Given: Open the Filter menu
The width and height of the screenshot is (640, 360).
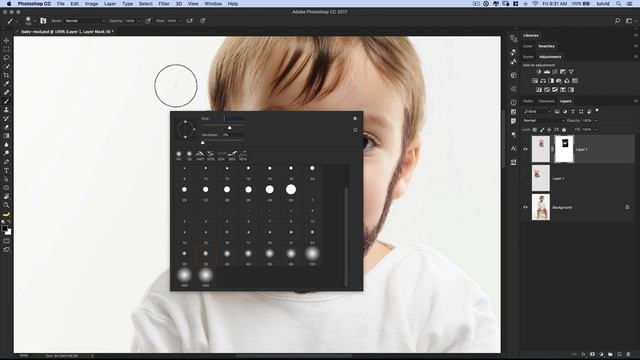Looking at the screenshot, I should [164, 4].
